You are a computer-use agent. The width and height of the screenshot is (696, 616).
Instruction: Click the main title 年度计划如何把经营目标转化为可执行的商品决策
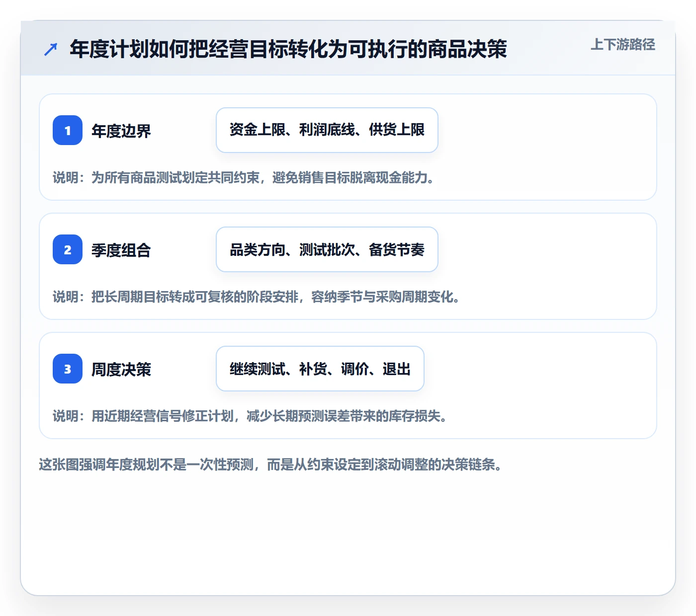(288, 49)
